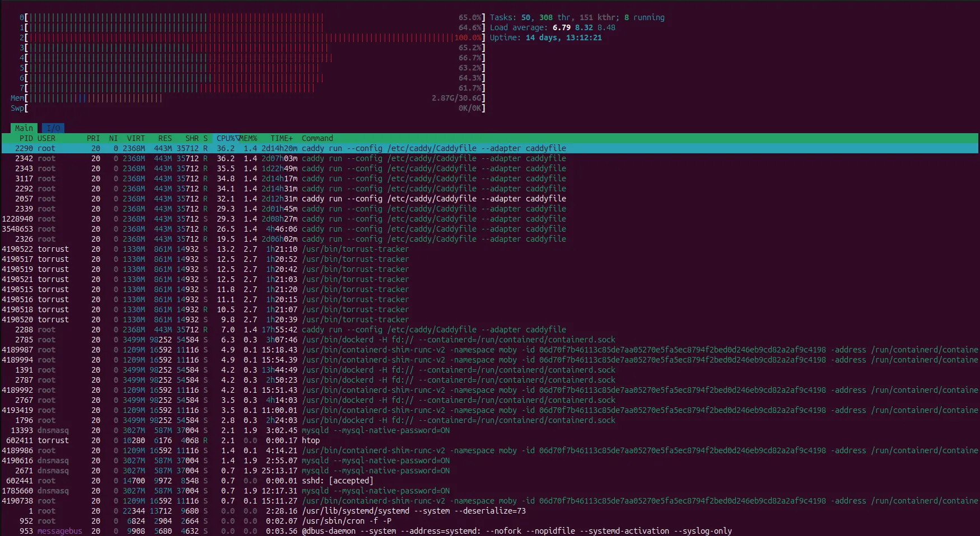This screenshot has height=536, width=980.
Task: Select torrust-tracker row PID 4190519
Action: coord(490,269)
